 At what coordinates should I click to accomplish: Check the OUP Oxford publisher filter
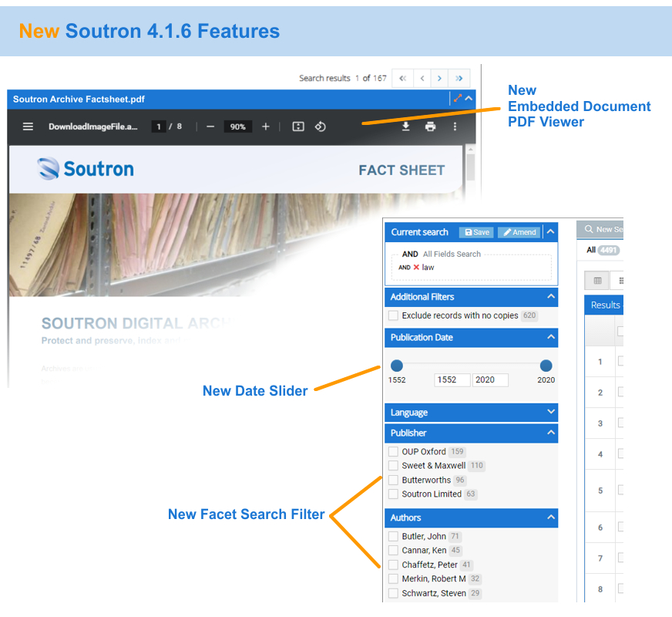[393, 451]
